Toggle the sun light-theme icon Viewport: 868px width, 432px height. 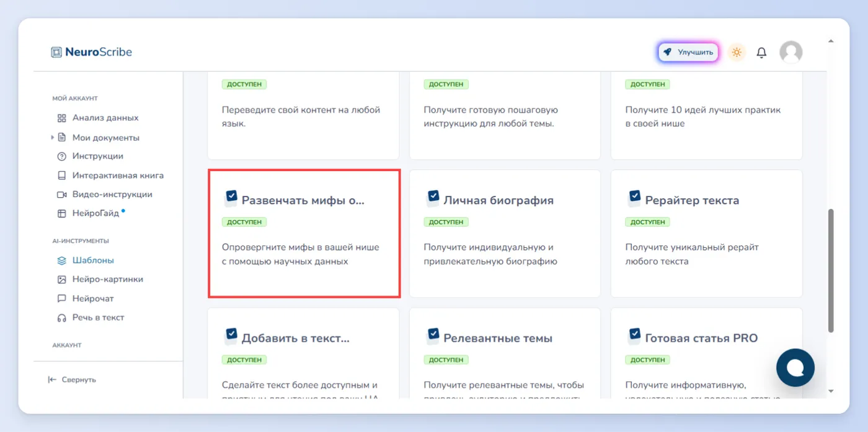pyautogui.click(x=737, y=52)
